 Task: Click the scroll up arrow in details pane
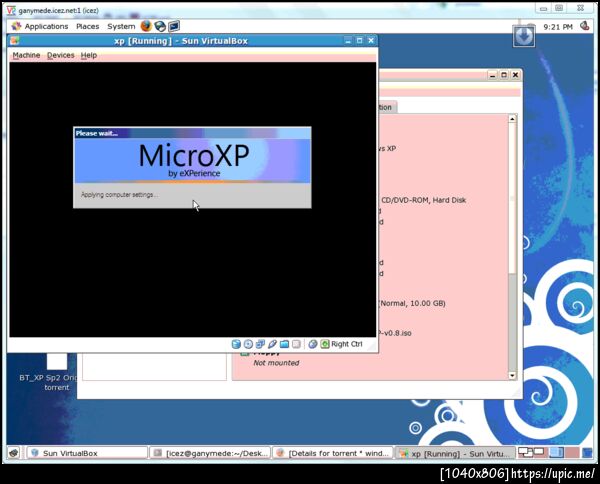pyautogui.click(x=512, y=119)
